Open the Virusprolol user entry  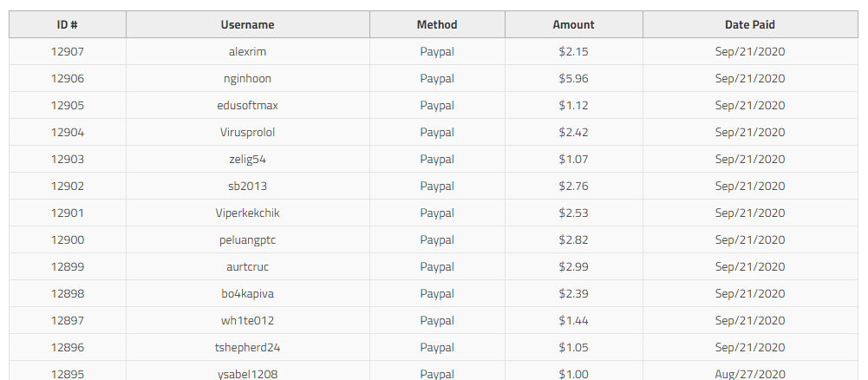click(247, 132)
